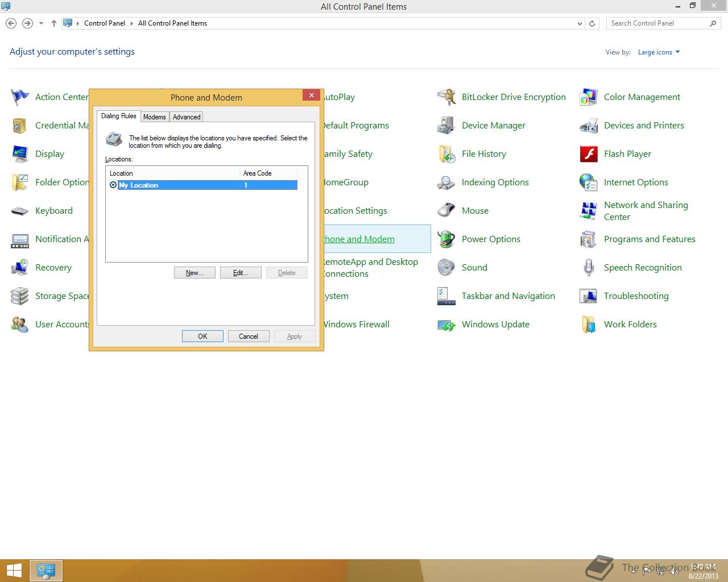Click Cancel in Phone and Modem dialog
Viewport: 728px width, 582px height.
tap(249, 336)
